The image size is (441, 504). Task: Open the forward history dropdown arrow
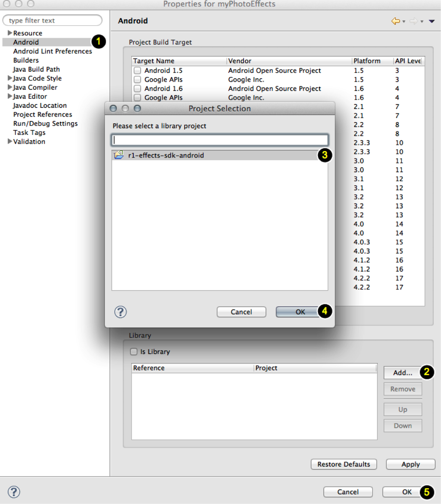[x=422, y=22]
